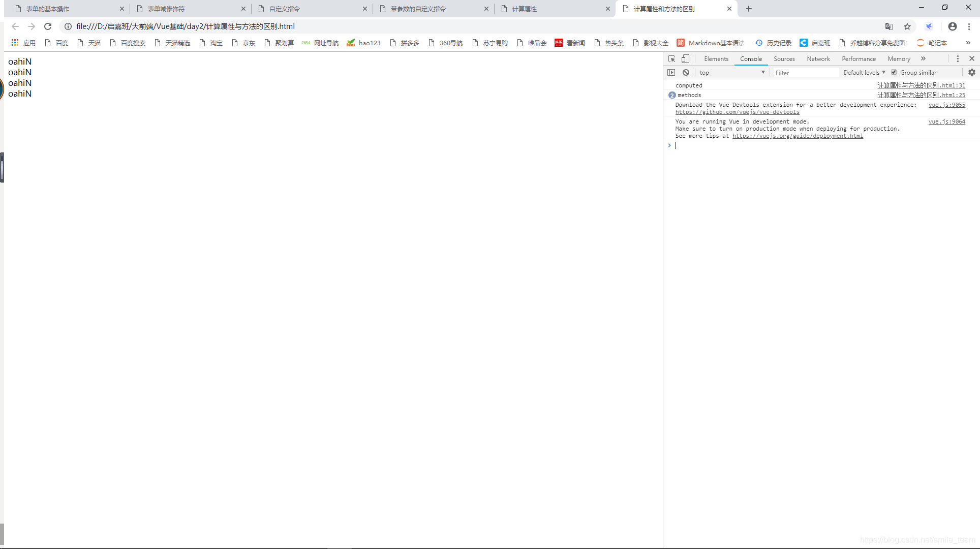Open the 淘宝 bookmark
The image size is (980, 549).
[x=211, y=43]
